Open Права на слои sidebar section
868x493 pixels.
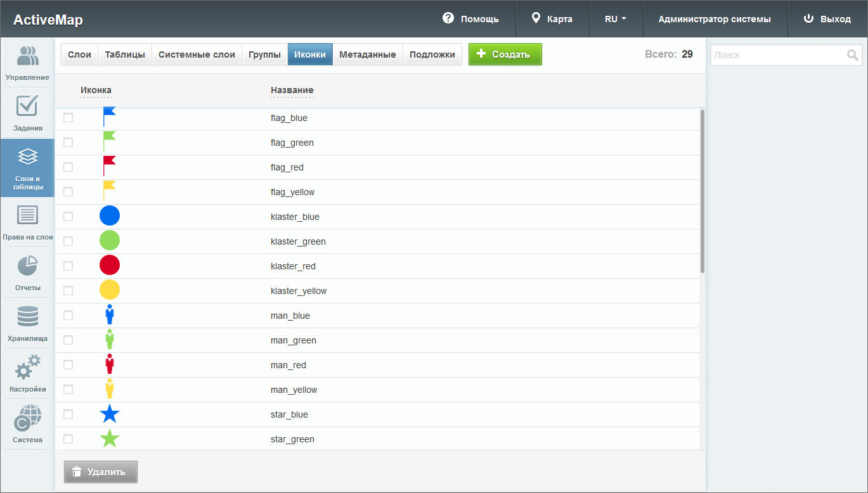[27, 222]
